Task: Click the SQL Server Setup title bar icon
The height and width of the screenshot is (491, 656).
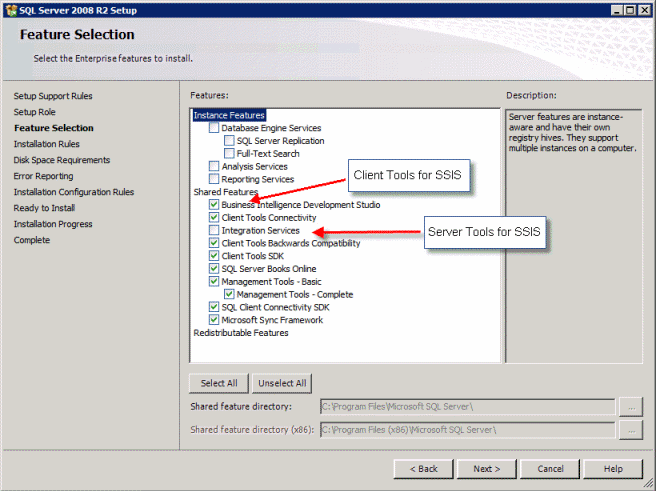Action: [x=11, y=10]
